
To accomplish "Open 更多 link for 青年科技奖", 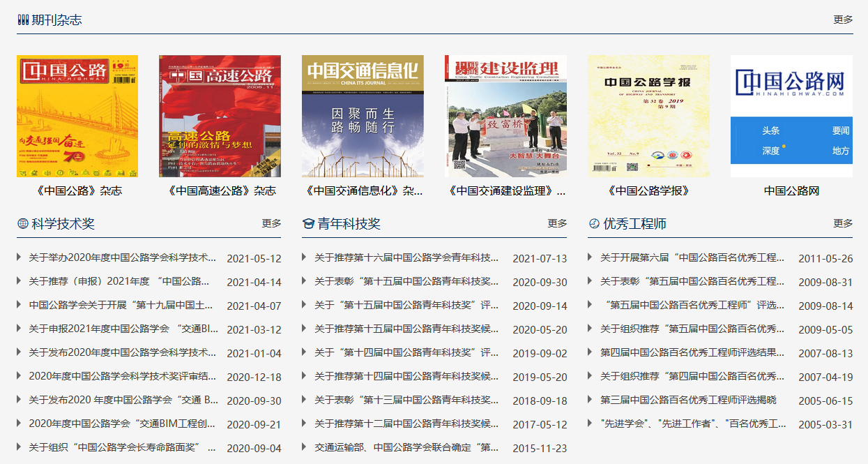I will [x=558, y=223].
